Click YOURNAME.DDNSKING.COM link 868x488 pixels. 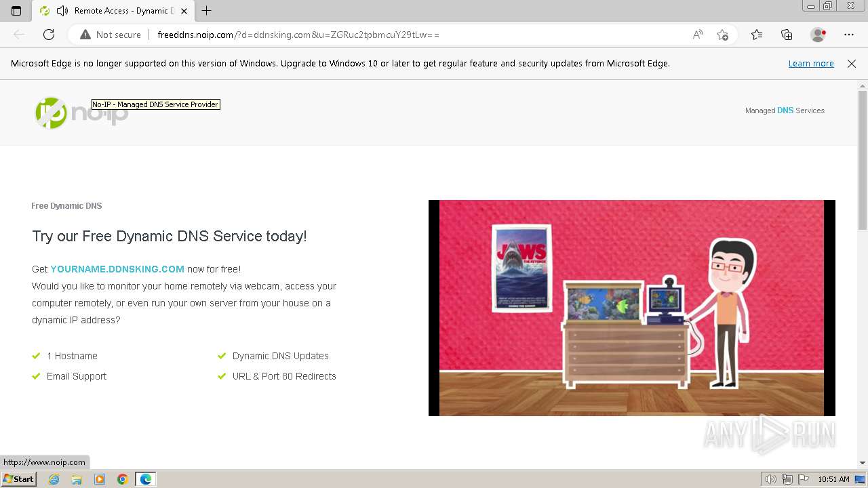(117, 269)
